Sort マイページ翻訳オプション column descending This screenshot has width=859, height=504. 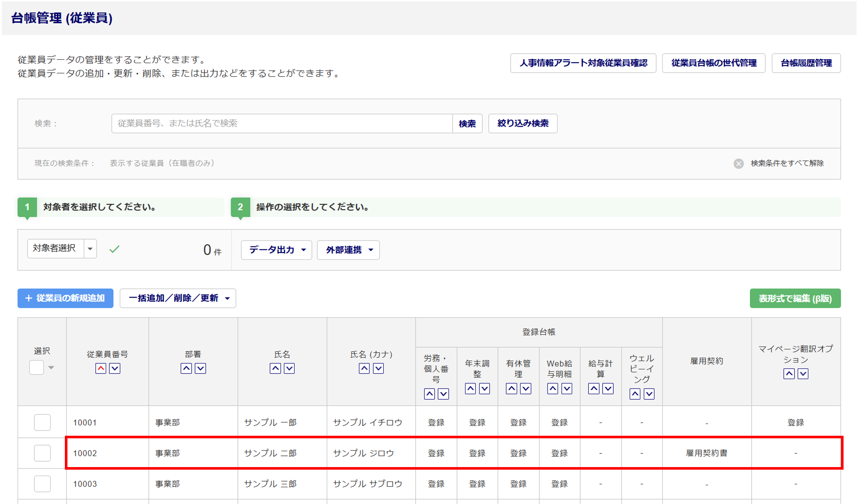[803, 373]
